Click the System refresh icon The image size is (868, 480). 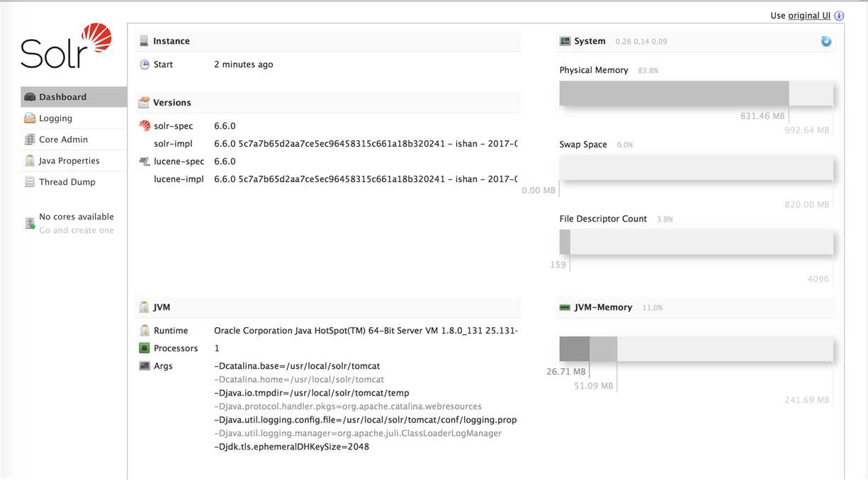[826, 41]
